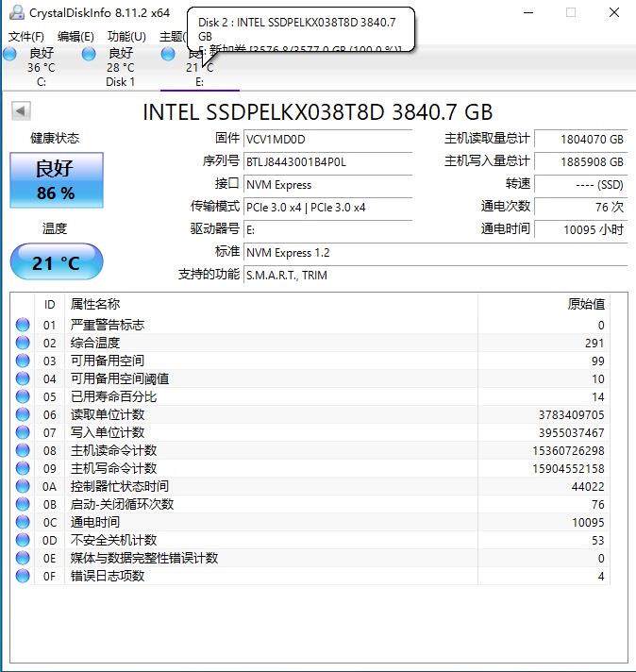Select the Disk 1 status orb
This screenshot has width=636, height=672.
point(89,54)
